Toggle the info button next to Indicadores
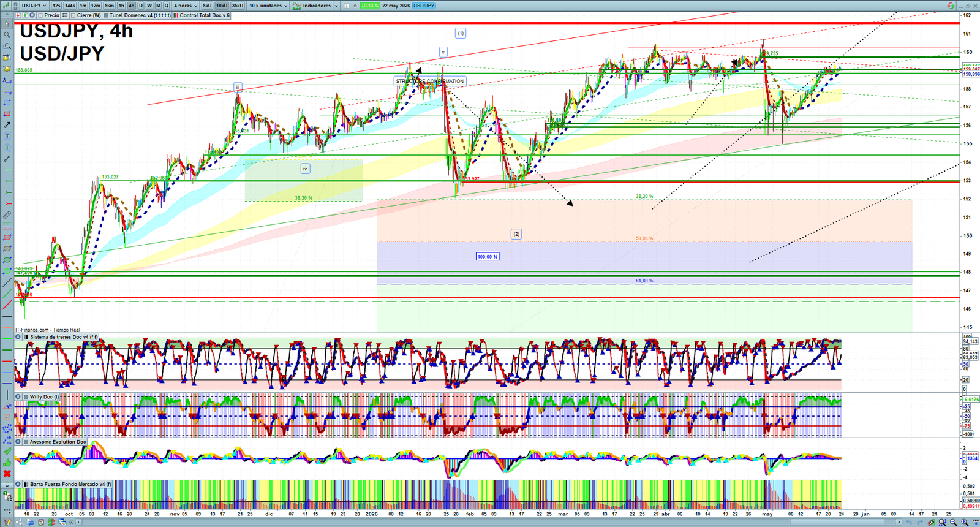The height and width of the screenshot is (527, 980). point(346,6)
